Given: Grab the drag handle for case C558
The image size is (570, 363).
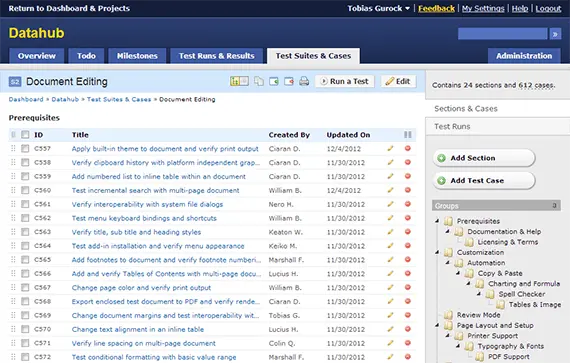Looking at the screenshot, I should (13, 162).
